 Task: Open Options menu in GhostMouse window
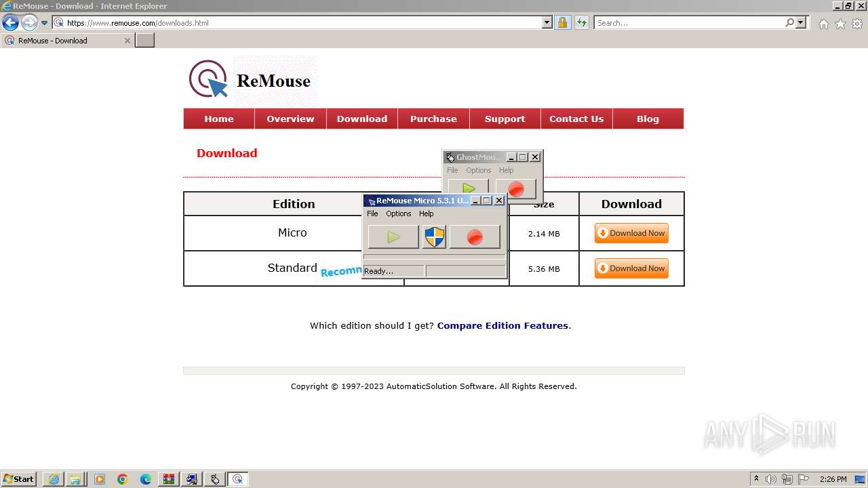[478, 170]
